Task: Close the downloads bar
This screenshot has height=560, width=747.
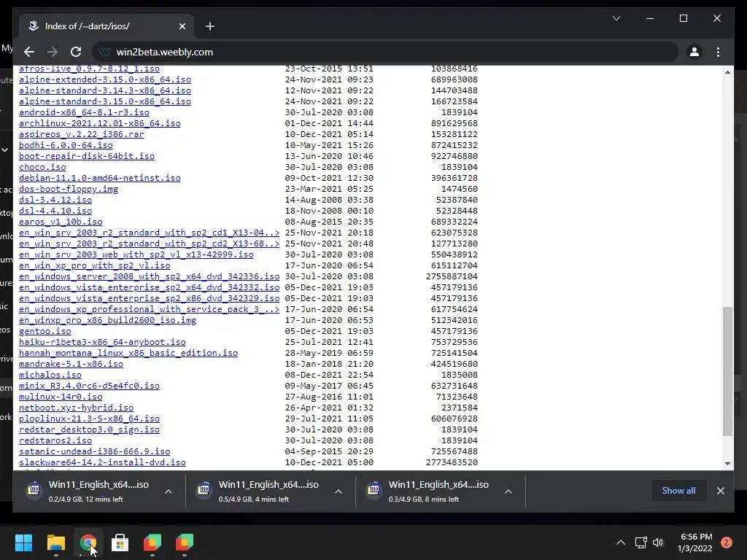Action: coord(720,491)
